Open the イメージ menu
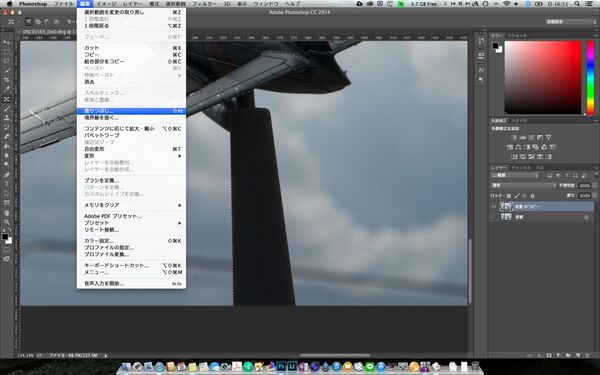This screenshot has width=600, height=375. 107,4
